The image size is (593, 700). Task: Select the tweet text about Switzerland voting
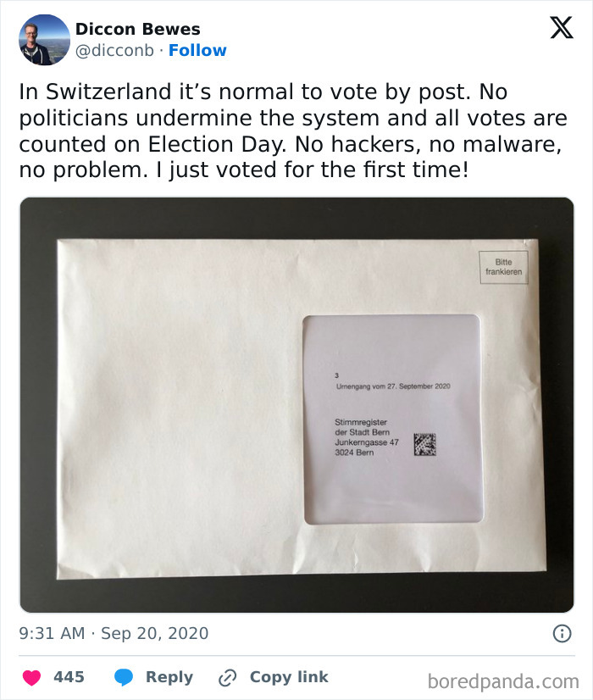point(293,131)
